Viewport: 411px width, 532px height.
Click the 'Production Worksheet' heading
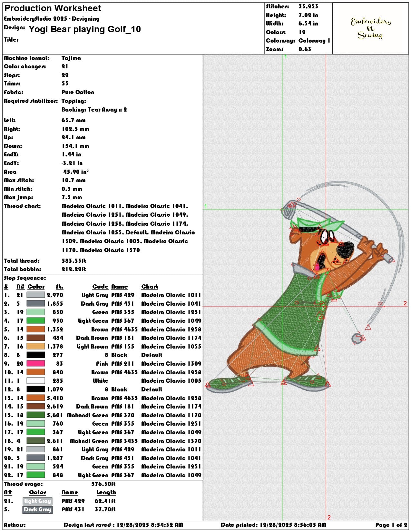coord(53,8)
